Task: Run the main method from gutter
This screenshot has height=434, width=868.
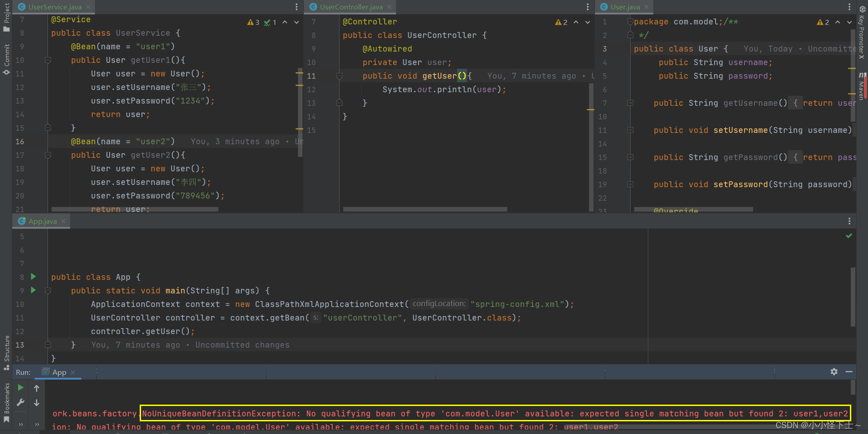Action: click(33, 290)
